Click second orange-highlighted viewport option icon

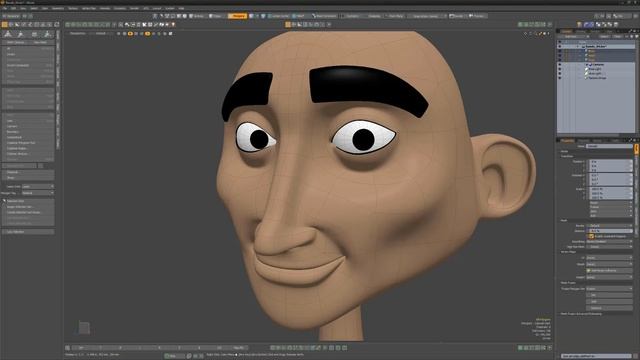pyautogui.click(x=147, y=33)
